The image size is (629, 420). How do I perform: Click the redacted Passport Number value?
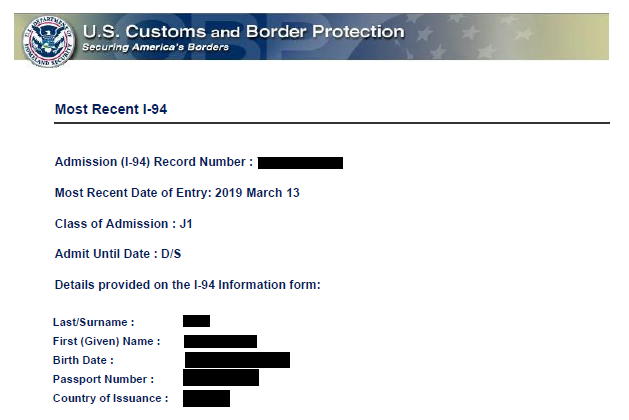[x=221, y=378]
